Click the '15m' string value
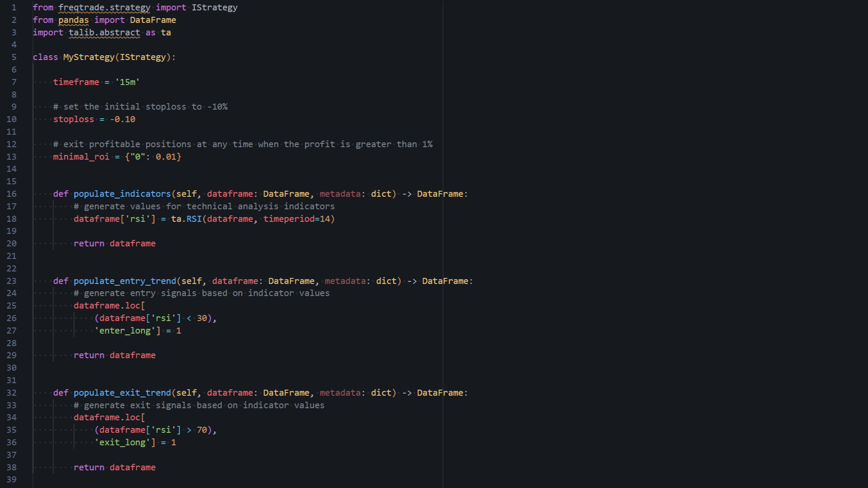The height and width of the screenshot is (488, 868). point(127,82)
